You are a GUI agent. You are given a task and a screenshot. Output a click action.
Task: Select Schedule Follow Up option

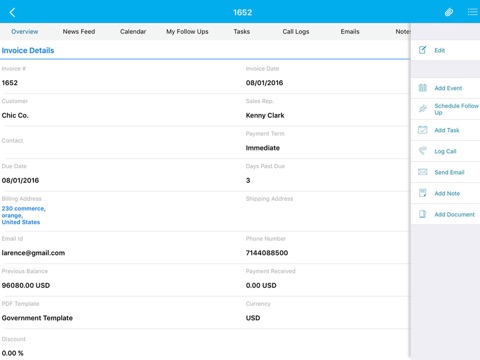[x=445, y=109]
